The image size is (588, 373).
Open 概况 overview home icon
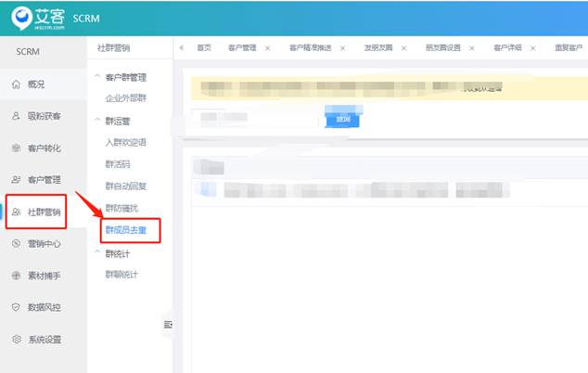coord(16,84)
